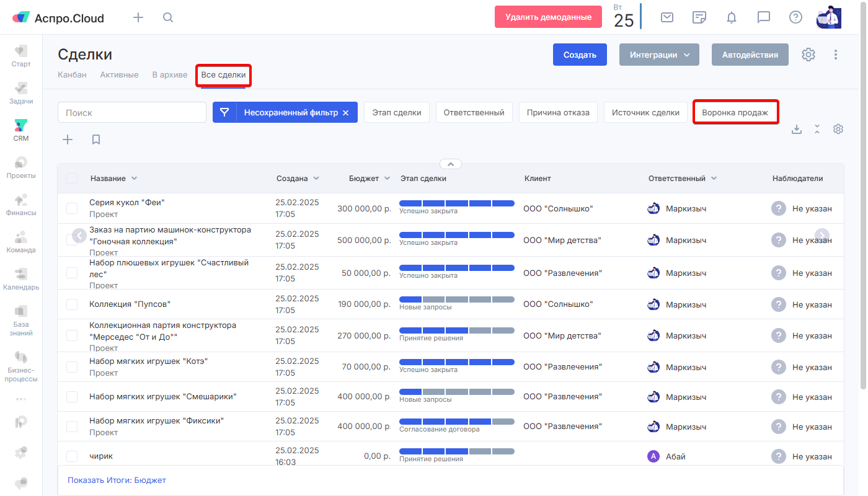Viewport: 868px width, 496px height.
Task: Add filter field with plus icon
Action: click(x=68, y=139)
